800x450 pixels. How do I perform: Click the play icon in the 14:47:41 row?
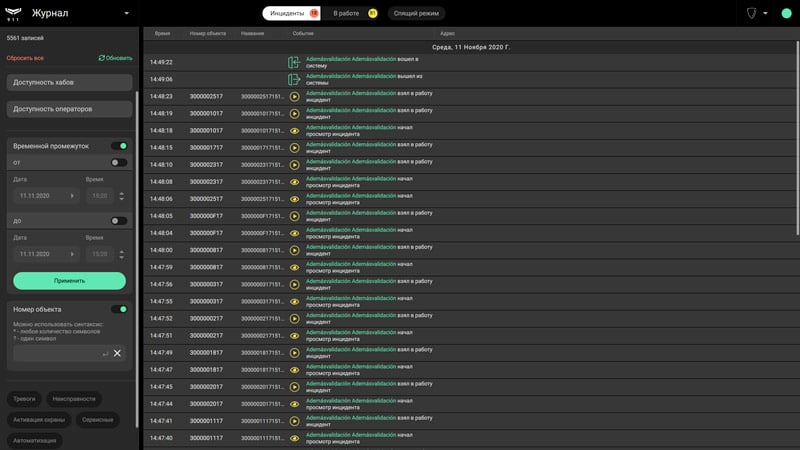(294, 421)
